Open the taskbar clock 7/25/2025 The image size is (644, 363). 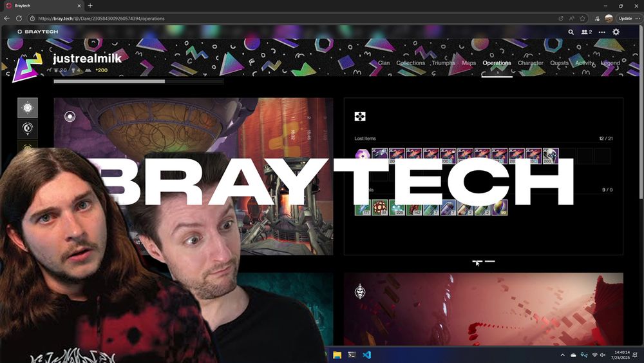[622, 355]
